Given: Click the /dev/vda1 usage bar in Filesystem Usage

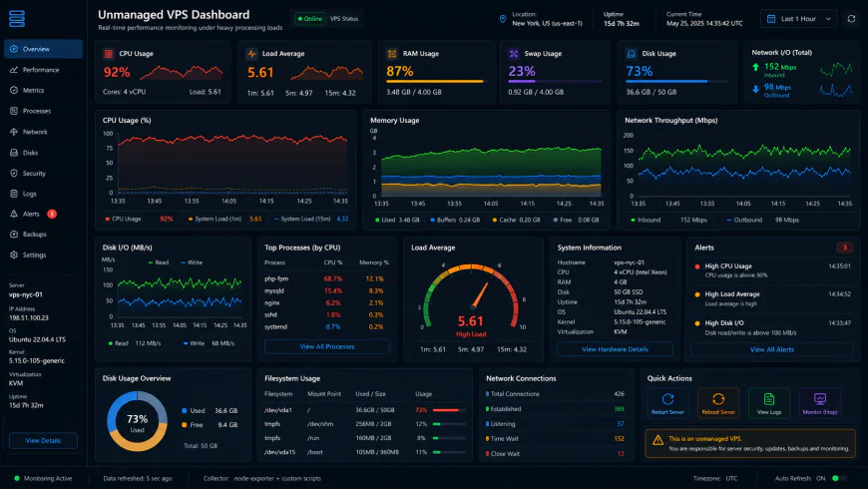Looking at the screenshot, I should coord(449,410).
